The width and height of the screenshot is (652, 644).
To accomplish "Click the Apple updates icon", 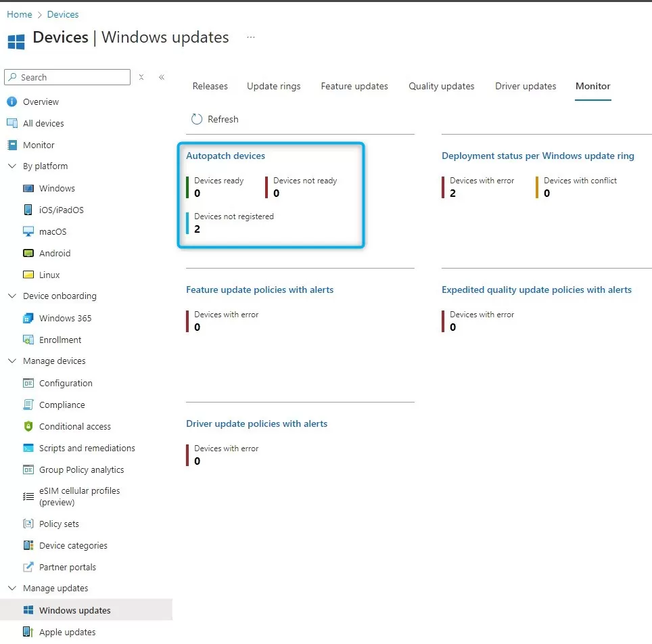I will (x=28, y=632).
